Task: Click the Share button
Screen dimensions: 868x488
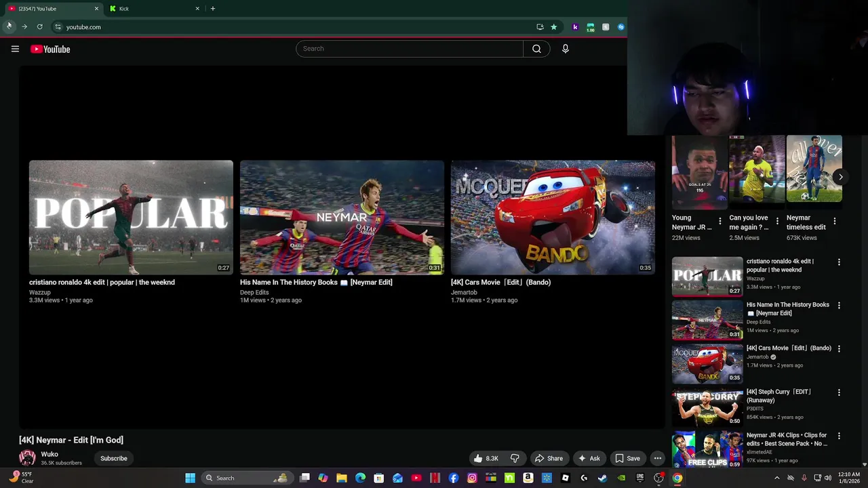Action: click(549, 458)
